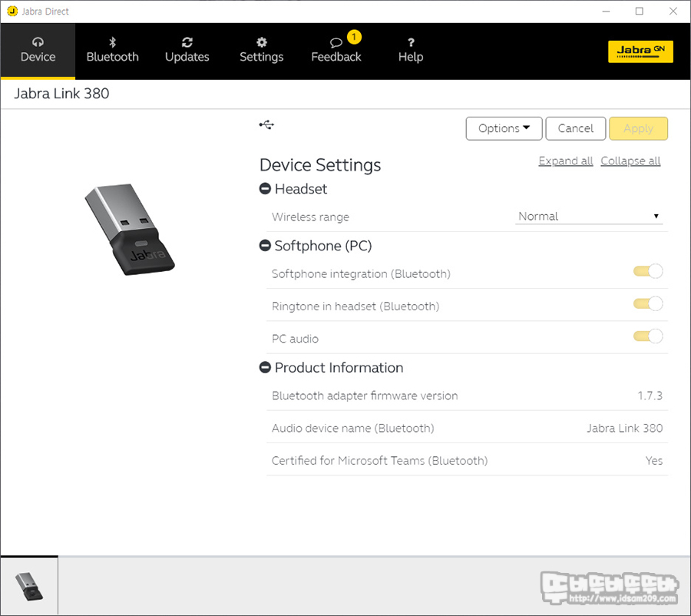This screenshot has height=616, width=691.
Task: Click the Wireless range label
Action: click(310, 217)
